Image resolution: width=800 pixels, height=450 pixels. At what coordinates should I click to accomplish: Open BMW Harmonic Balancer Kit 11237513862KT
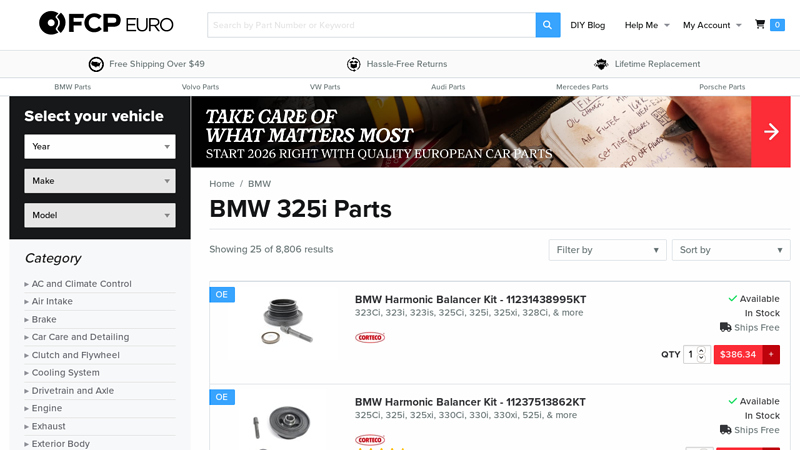pos(470,402)
